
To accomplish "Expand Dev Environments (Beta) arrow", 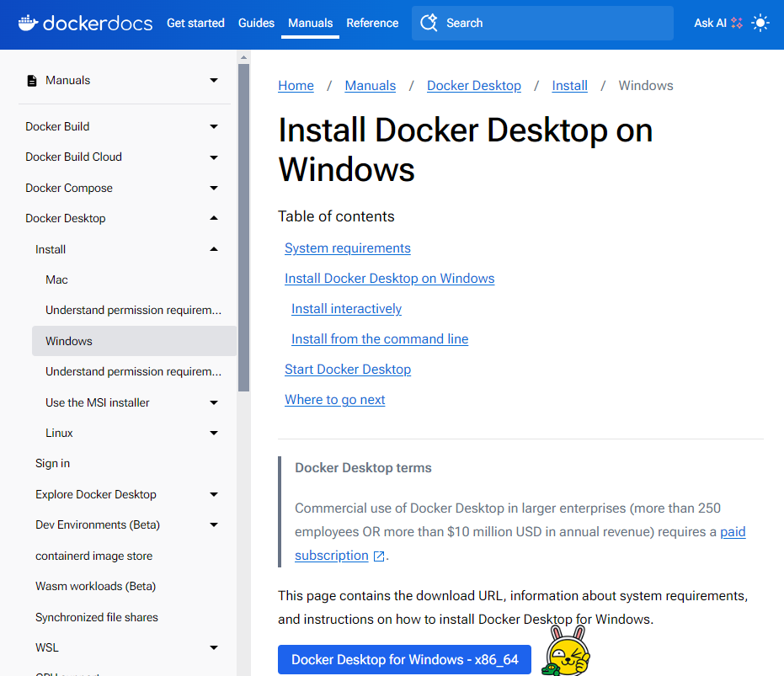I will pos(214,525).
